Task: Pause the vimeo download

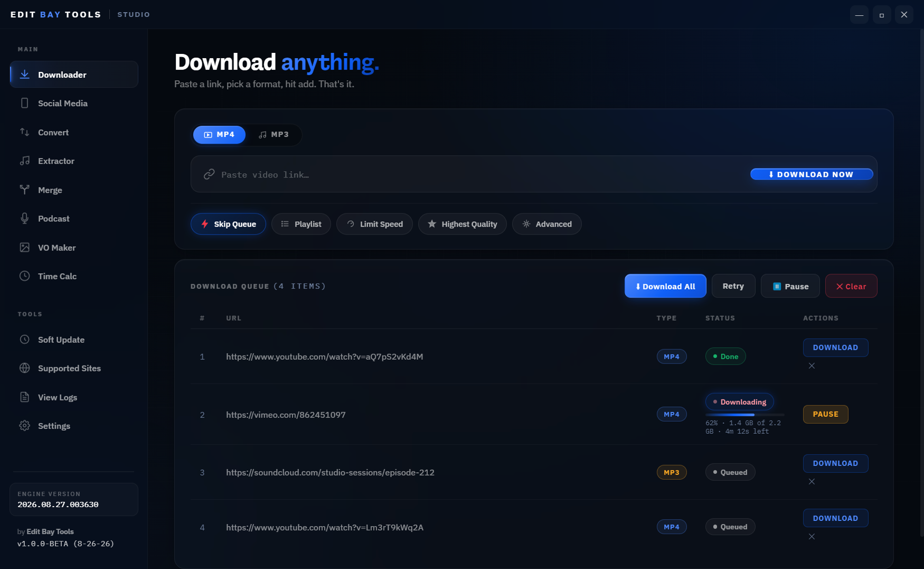Action: point(825,414)
